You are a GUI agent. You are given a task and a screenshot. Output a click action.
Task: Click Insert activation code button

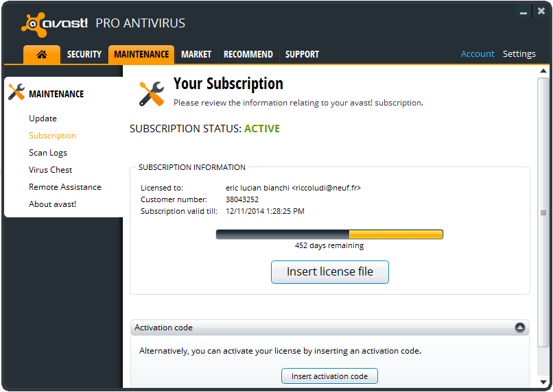point(329,376)
